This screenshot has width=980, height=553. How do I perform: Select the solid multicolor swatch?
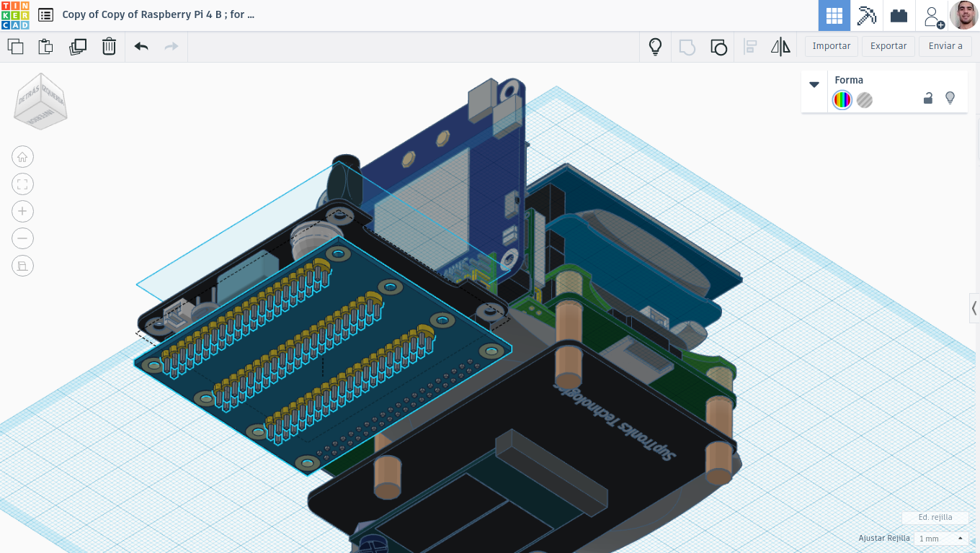842,100
